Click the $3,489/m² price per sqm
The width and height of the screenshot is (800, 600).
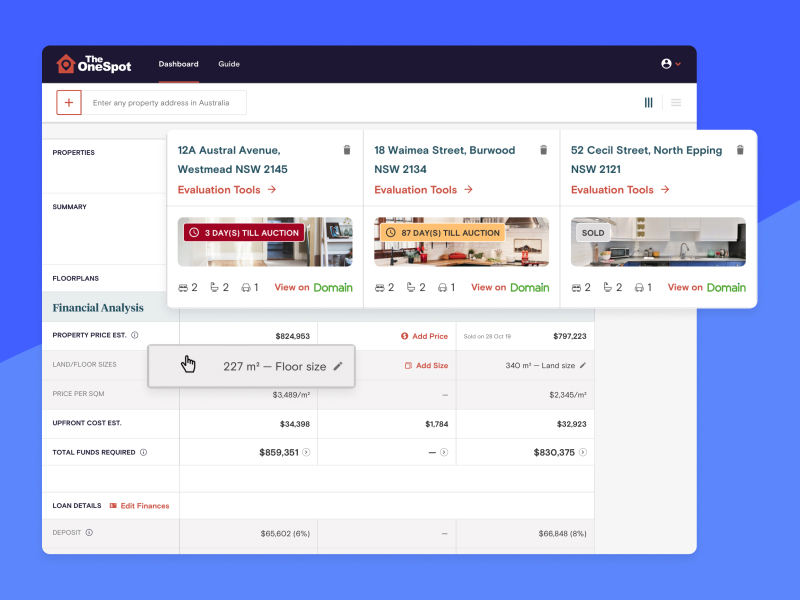tap(291, 395)
